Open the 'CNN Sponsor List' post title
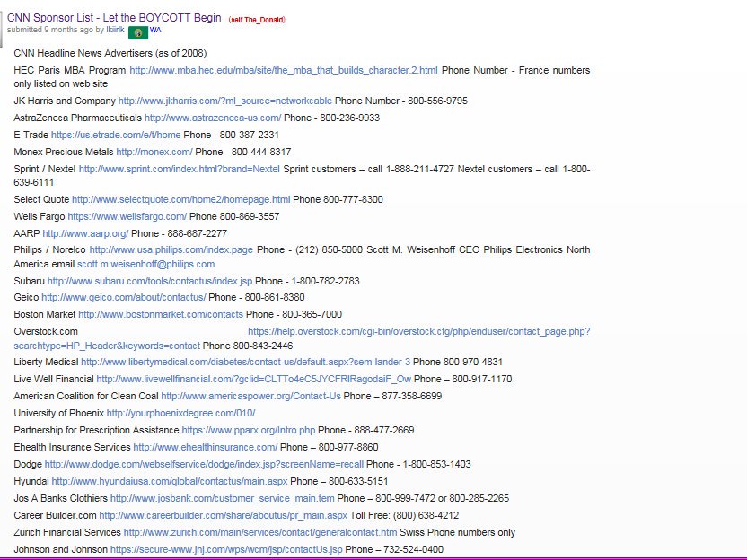747x560 pixels. [114, 18]
